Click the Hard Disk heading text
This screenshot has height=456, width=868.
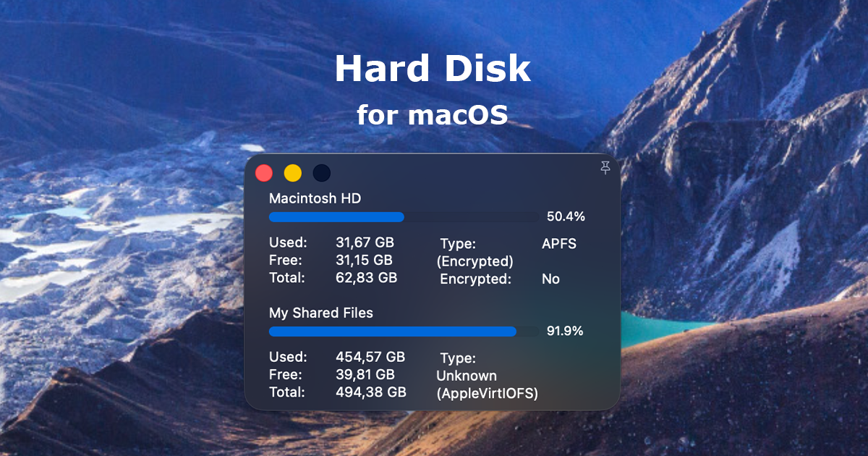433,68
